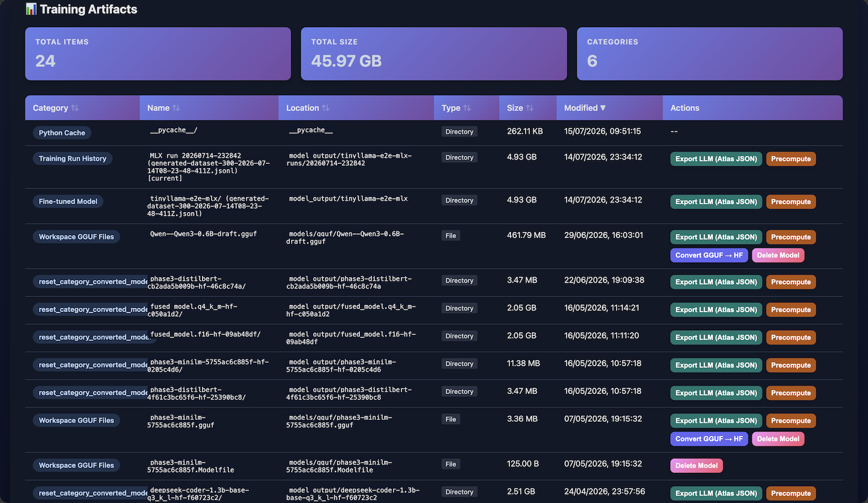This screenshot has width=868, height=503.
Task: Click the Python Cache category badge
Action: pyautogui.click(x=62, y=133)
